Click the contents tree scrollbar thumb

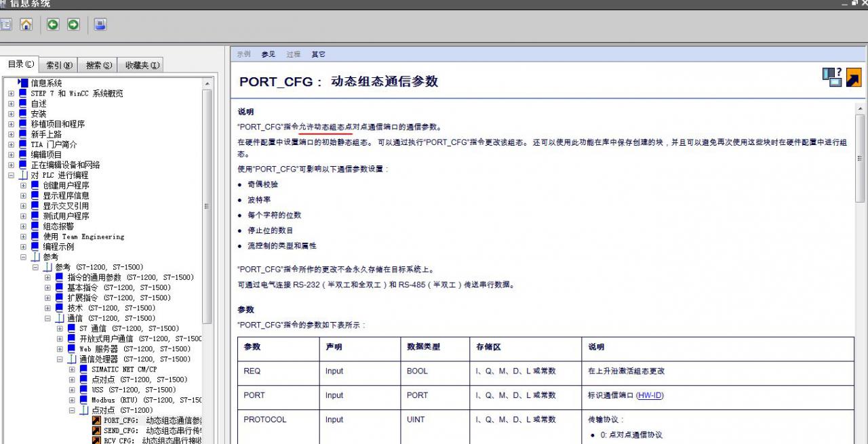208,205
